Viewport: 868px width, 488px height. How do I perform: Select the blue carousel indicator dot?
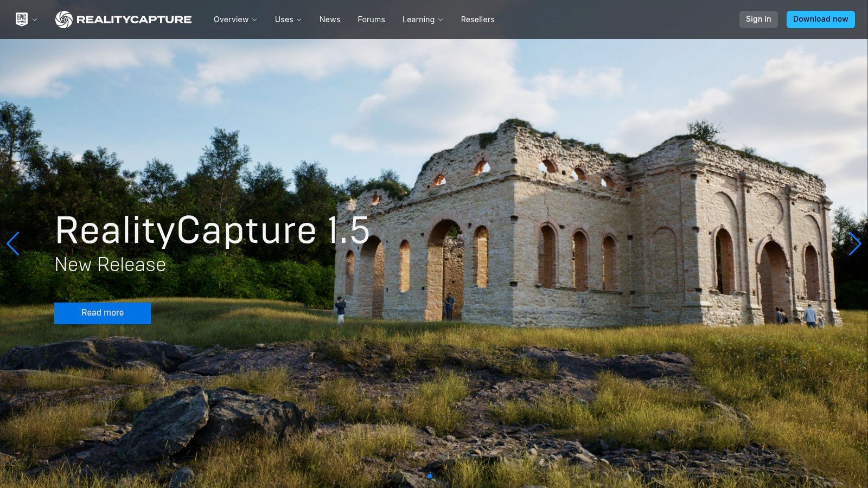tap(430, 476)
